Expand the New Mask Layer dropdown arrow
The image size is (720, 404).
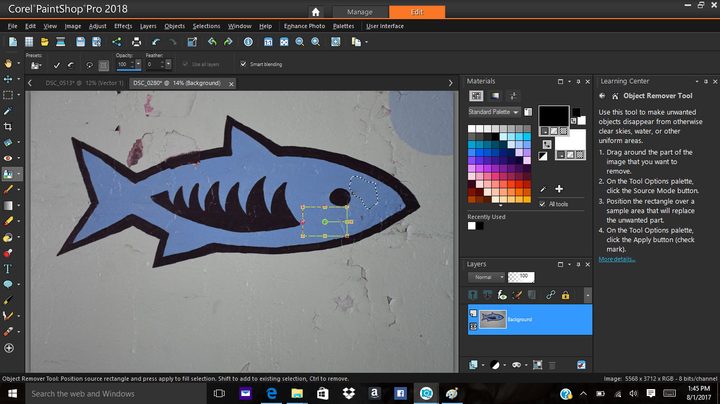(x=526, y=365)
